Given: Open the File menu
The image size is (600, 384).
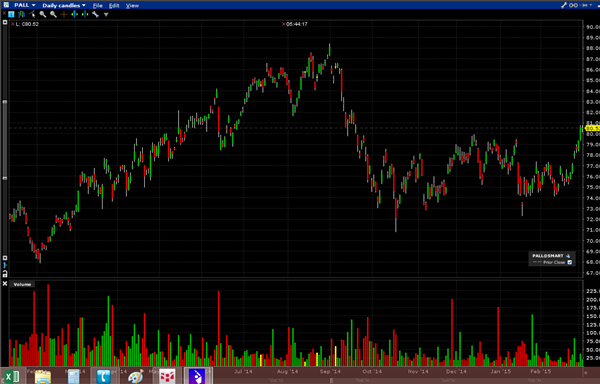Looking at the screenshot, I should (98, 5).
